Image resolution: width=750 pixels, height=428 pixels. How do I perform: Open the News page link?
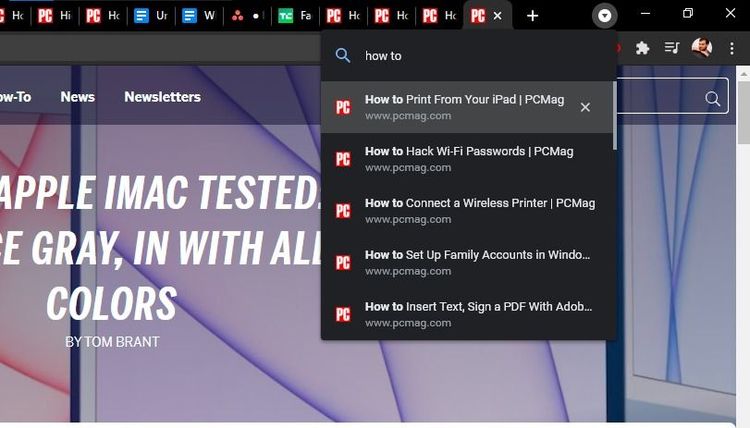pyautogui.click(x=77, y=97)
